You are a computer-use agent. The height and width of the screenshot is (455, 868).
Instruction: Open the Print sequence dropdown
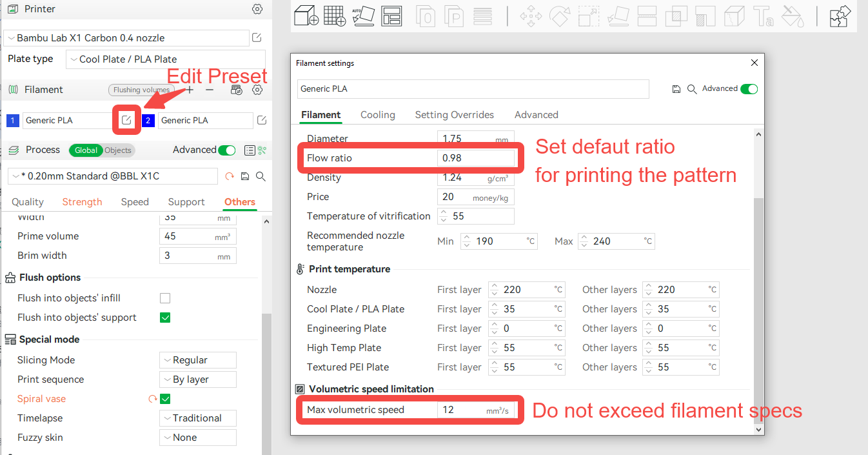[198, 379]
